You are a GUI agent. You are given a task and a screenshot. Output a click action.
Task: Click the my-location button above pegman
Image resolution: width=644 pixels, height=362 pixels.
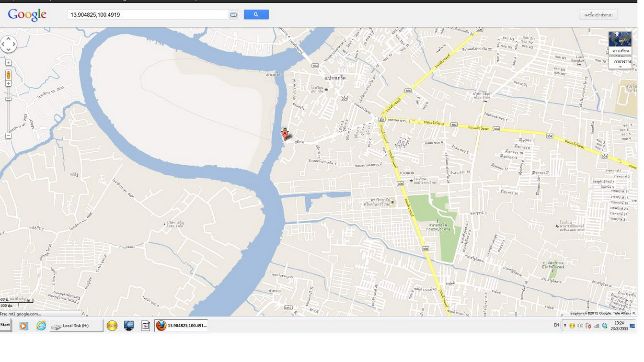(x=8, y=63)
